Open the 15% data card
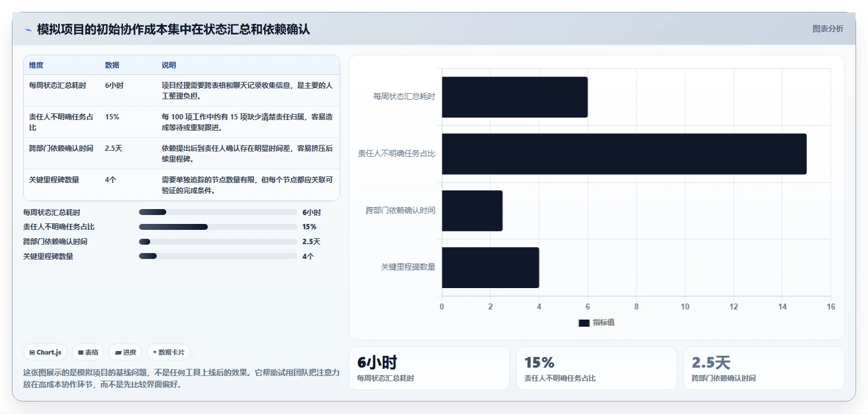 tap(597, 368)
